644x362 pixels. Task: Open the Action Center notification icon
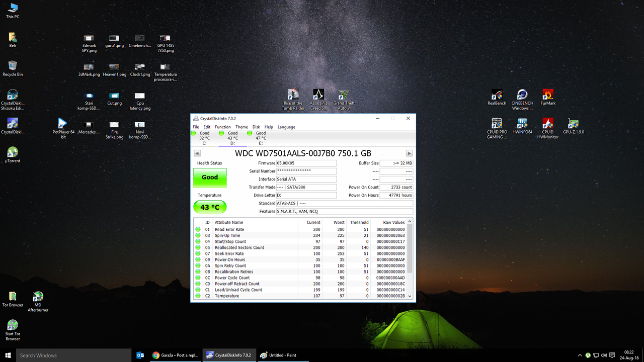pos(612,355)
